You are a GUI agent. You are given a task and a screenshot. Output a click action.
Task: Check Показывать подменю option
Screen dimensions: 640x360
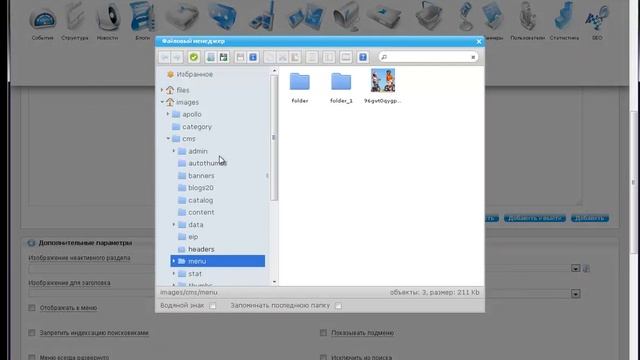pos(323,333)
